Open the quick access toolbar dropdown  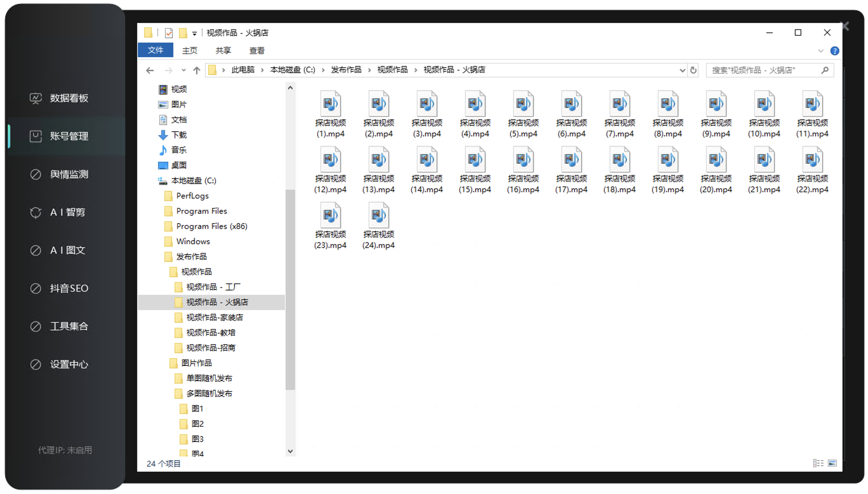[194, 33]
